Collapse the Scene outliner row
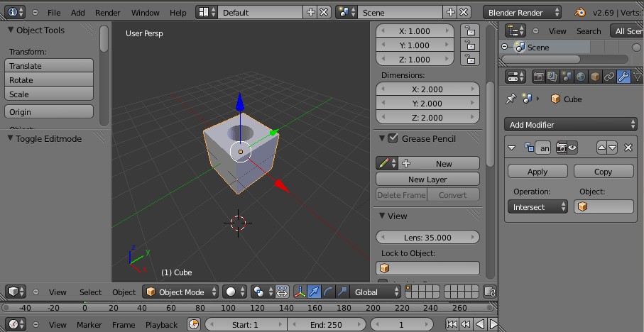Screen dimensions: 644x332 click(x=505, y=48)
